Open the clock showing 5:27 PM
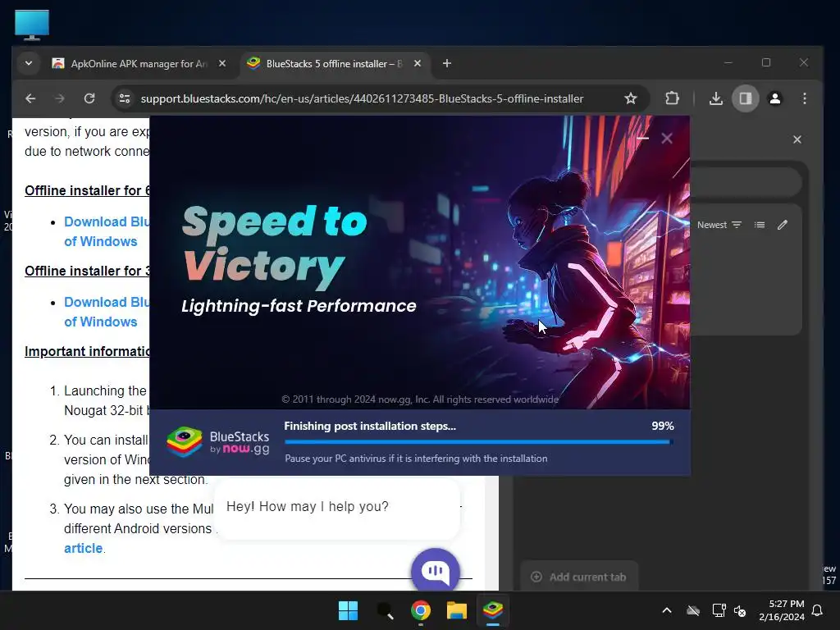Viewport: 840px width, 630px height. 782,610
